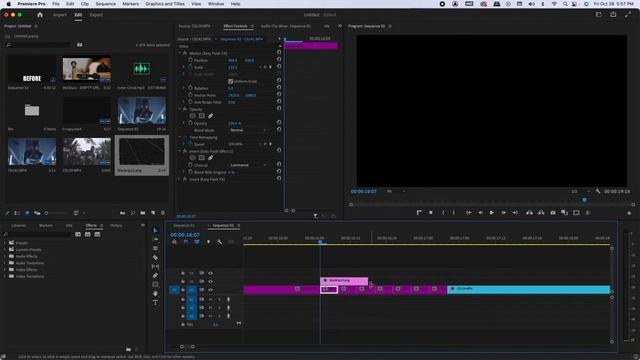Toggle Snap in Timeline magnet button

(186, 242)
